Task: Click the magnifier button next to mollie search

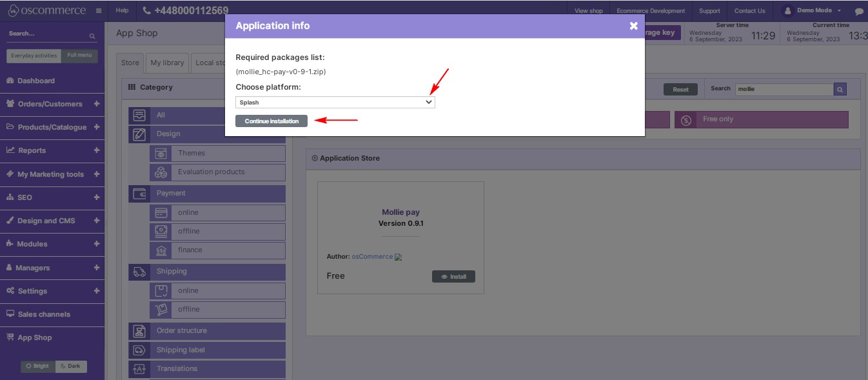Action: [x=840, y=89]
